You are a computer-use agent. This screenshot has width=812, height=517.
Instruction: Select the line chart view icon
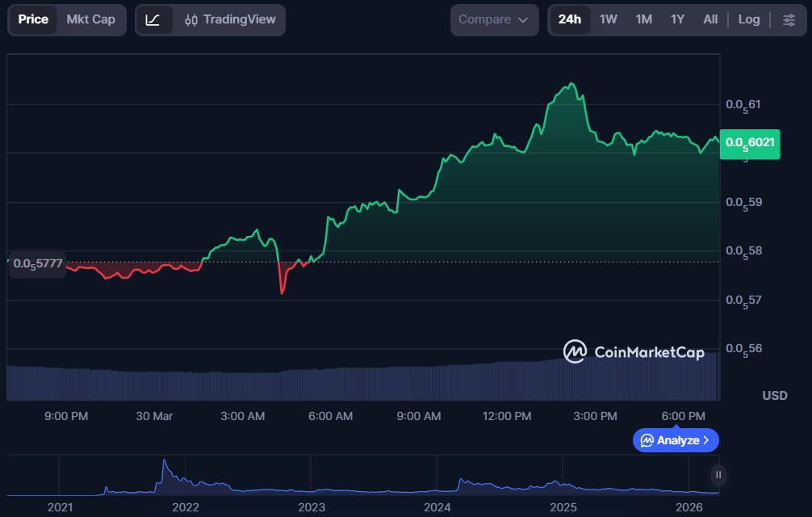pyautogui.click(x=153, y=19)
